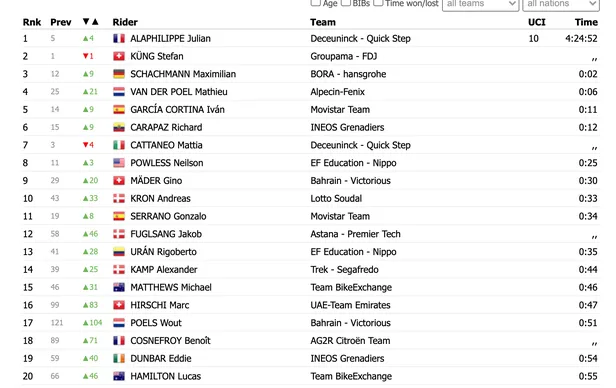Expand the all nations dropdown
The image size is (616, 388).
coord(561,4)
